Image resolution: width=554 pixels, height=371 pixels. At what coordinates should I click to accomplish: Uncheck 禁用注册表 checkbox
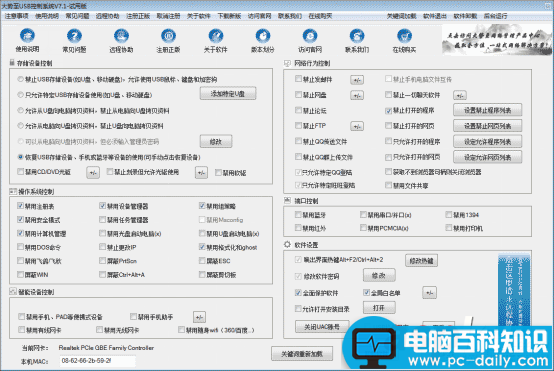pyautogui.click(x=20, y=206)
